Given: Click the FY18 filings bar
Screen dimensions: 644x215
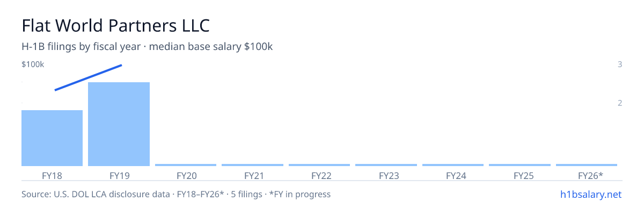Looking at the screenshot, I should [52, 138].
